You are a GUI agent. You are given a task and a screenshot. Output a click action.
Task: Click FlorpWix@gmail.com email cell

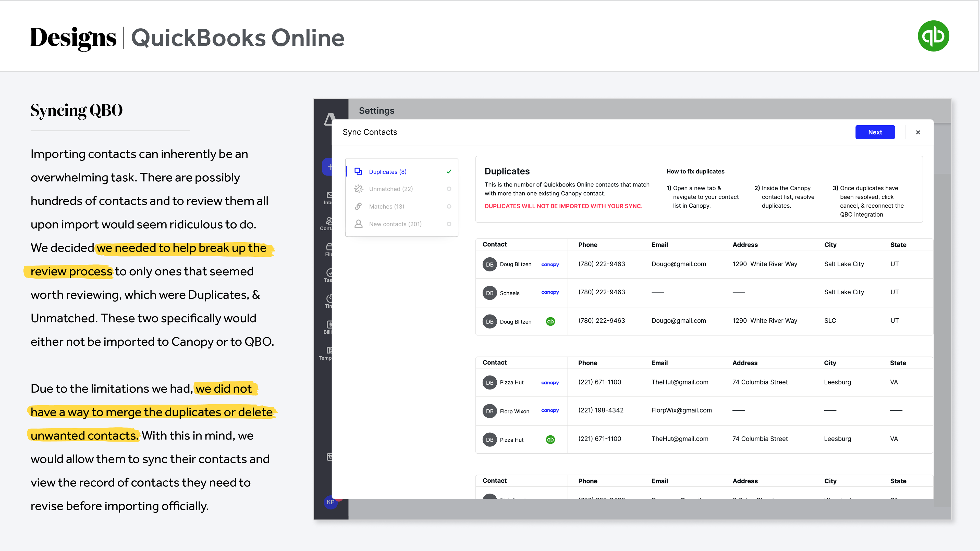[x=681, y=410]
